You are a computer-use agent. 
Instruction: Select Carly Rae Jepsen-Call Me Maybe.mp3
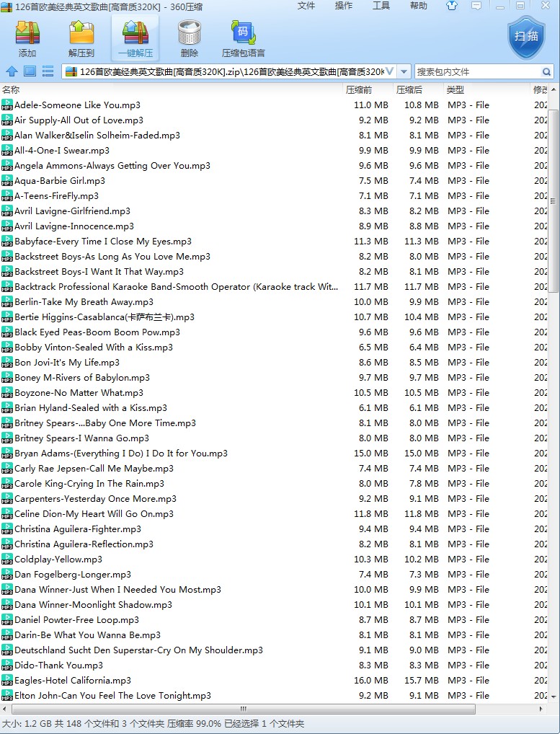click(x=94, y=469)
